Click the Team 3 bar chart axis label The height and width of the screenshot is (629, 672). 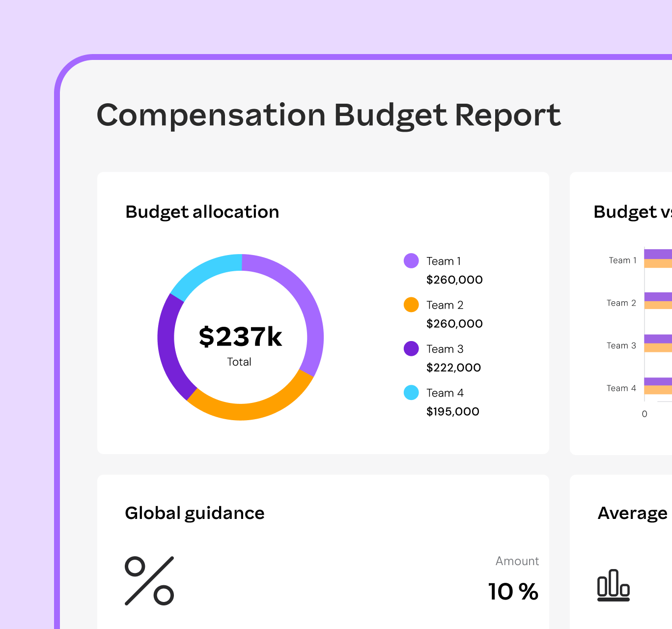[621, 346]
